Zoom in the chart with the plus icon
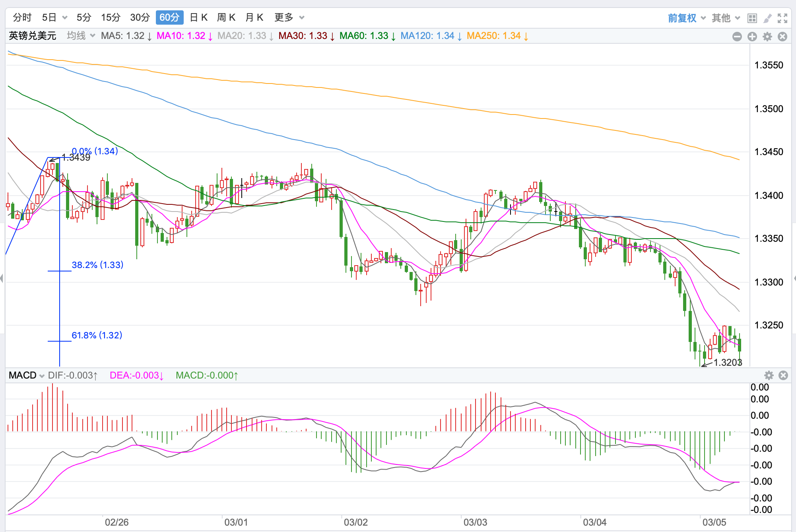 [752, 37]
